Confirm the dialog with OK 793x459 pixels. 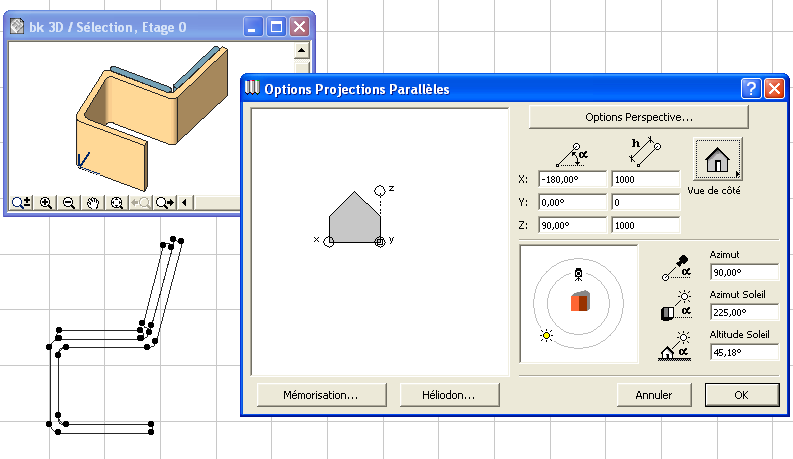point(742,395)
